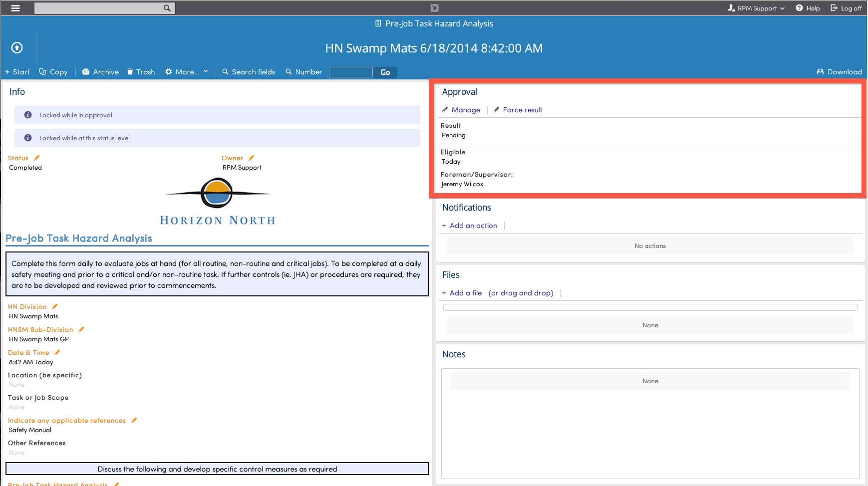Image resolution: width=868 pixels, height=486 pixels.
Task: Click Add an action under Notifications
Action: [470, 226]
